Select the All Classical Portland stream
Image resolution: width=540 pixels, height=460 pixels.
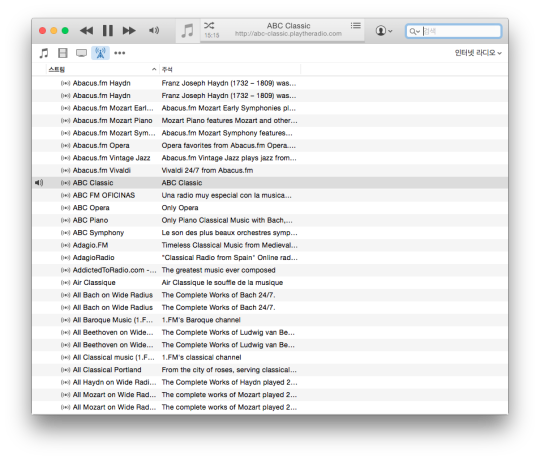(270, 370)
